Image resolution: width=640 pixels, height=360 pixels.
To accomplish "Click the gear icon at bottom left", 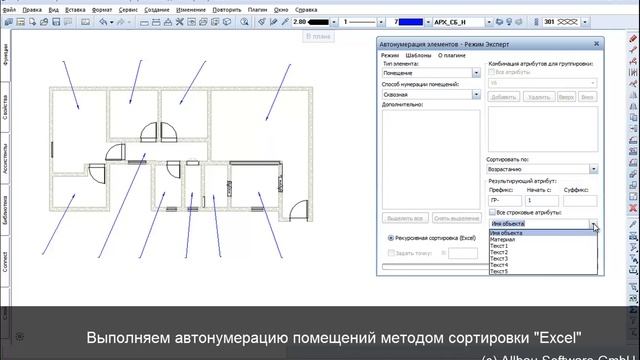I will tap(20, 337).
